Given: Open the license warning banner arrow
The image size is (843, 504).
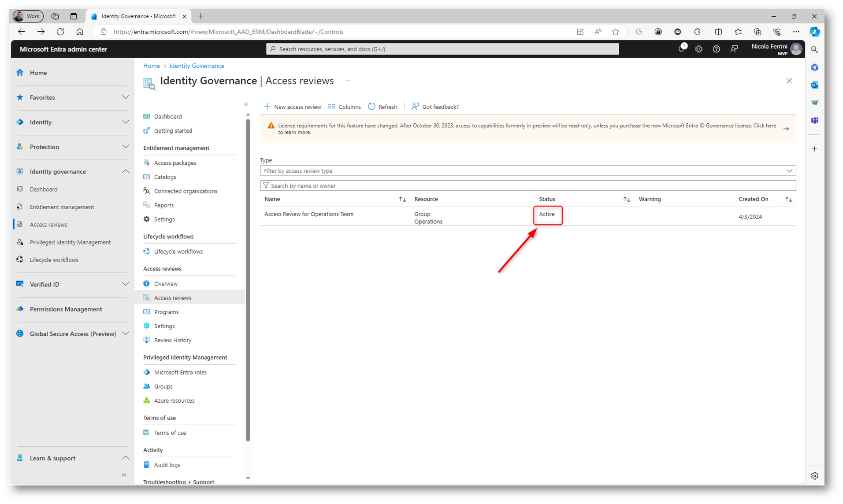Looking at the screenshot, I should point(786,129).
